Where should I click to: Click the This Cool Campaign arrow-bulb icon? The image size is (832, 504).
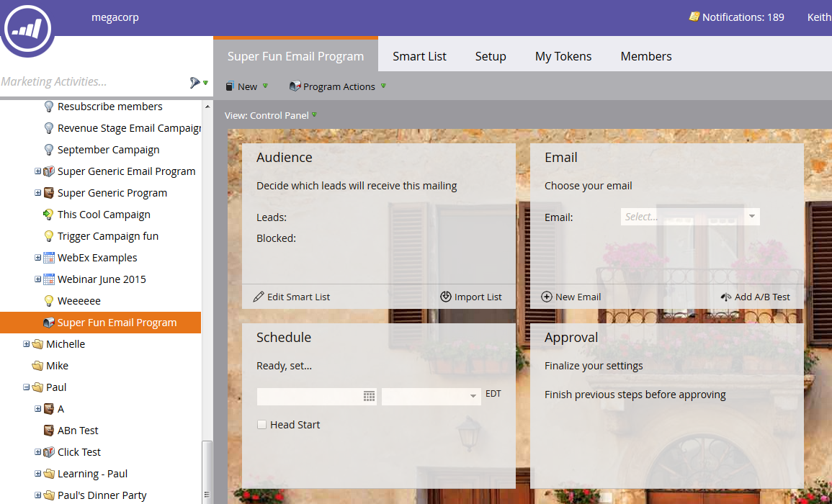(x=48, y=215)
